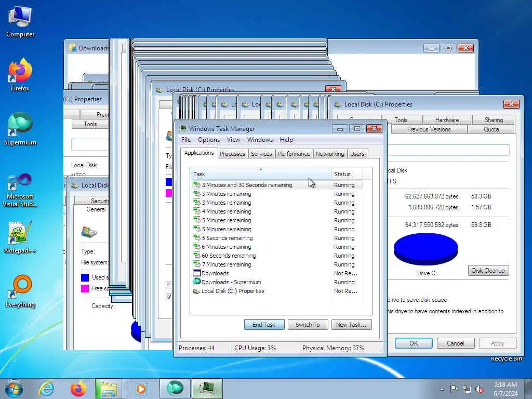The width and height of the screenshot is (532, 399).
Task: Select the '5 Seconds remaining' task
Action: point(276,238)
